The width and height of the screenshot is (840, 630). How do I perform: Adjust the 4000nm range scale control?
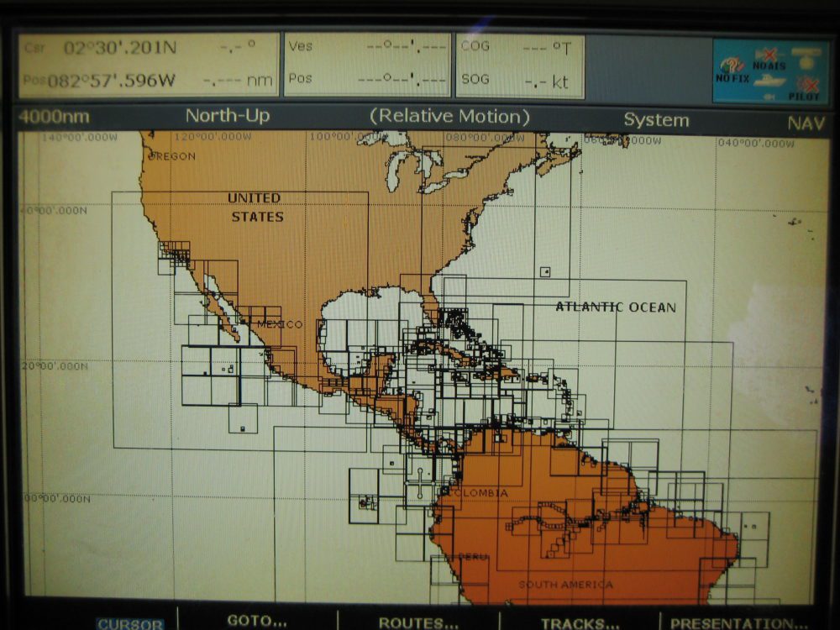(54, 118)
